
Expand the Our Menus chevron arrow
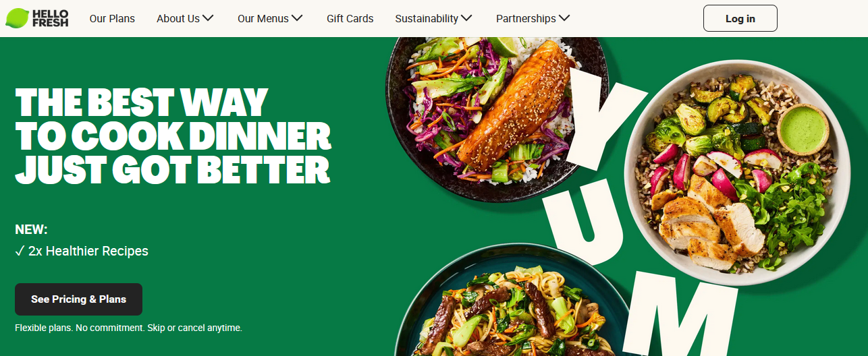click(297, 18)
